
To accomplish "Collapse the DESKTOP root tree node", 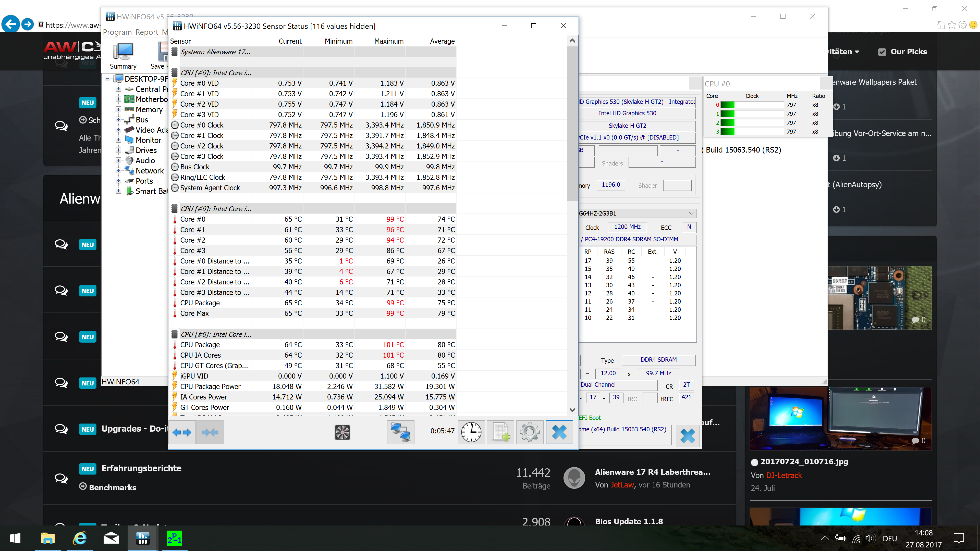I will pyautogui.click(x=108, y=79).
